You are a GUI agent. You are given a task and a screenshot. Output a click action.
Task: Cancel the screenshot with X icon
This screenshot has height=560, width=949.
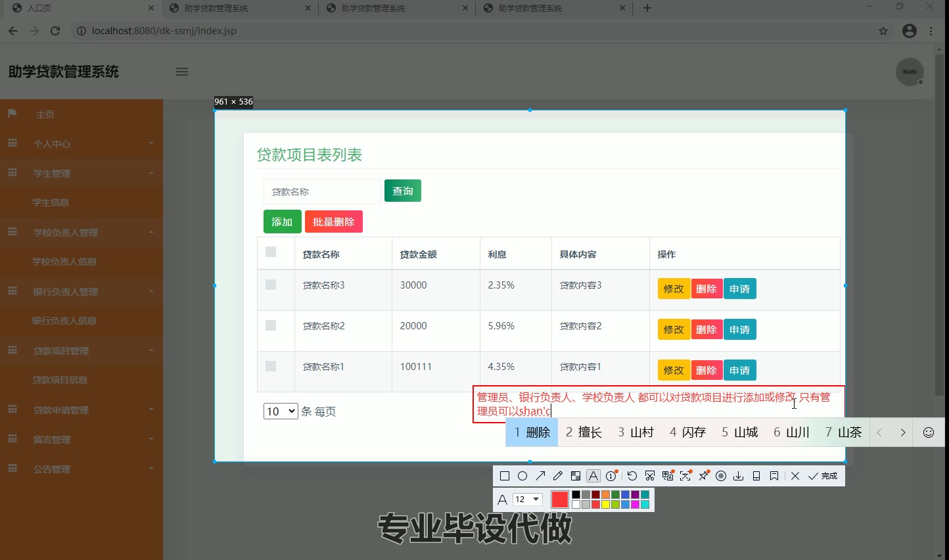point(795,476)
